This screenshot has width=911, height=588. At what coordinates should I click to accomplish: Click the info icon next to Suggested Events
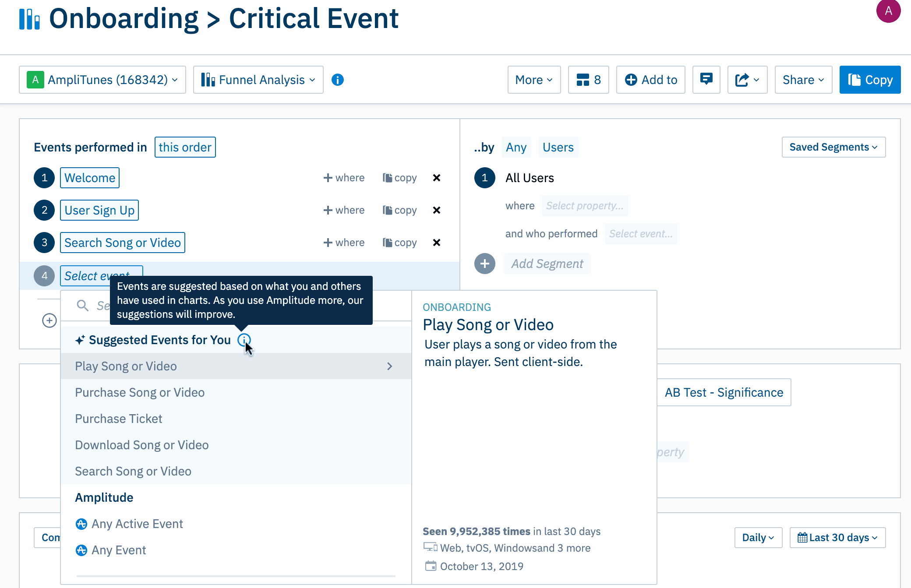pos(244,340)
